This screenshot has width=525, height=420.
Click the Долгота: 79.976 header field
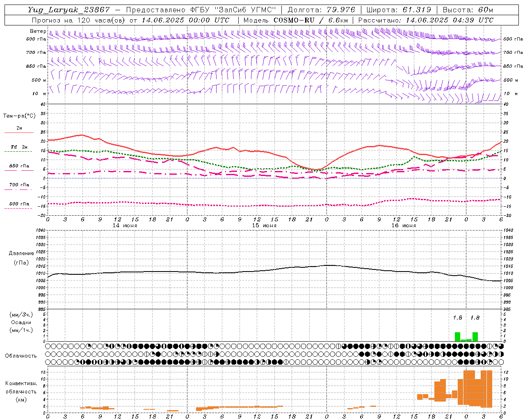click(322, 10)
